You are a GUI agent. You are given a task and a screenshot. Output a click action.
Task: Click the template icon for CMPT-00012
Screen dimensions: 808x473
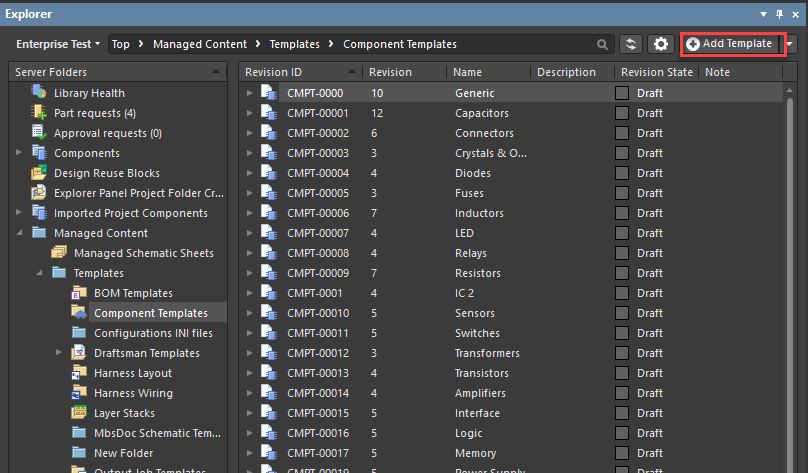click(x=268, y=353)
